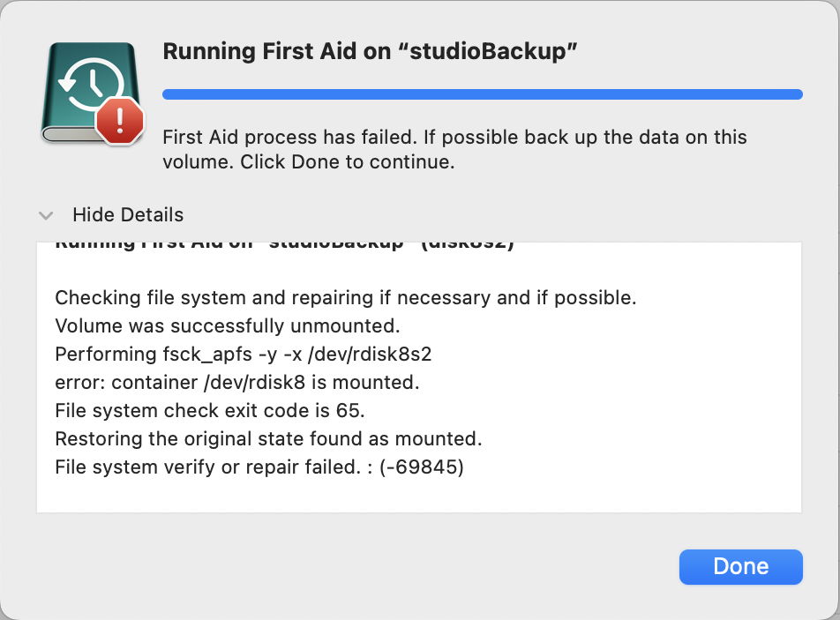840x620 pixels.
Task: Click the "Checking file system and repairing" line
Action: click(345, 298)
